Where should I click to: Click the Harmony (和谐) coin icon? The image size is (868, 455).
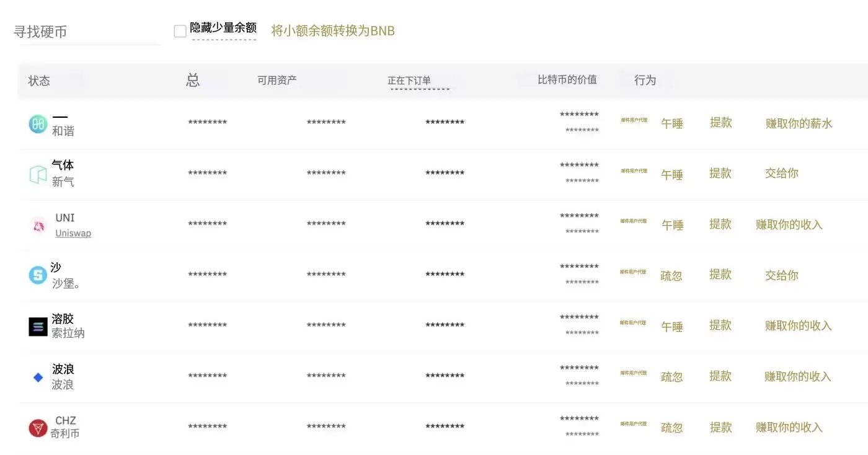38,124
